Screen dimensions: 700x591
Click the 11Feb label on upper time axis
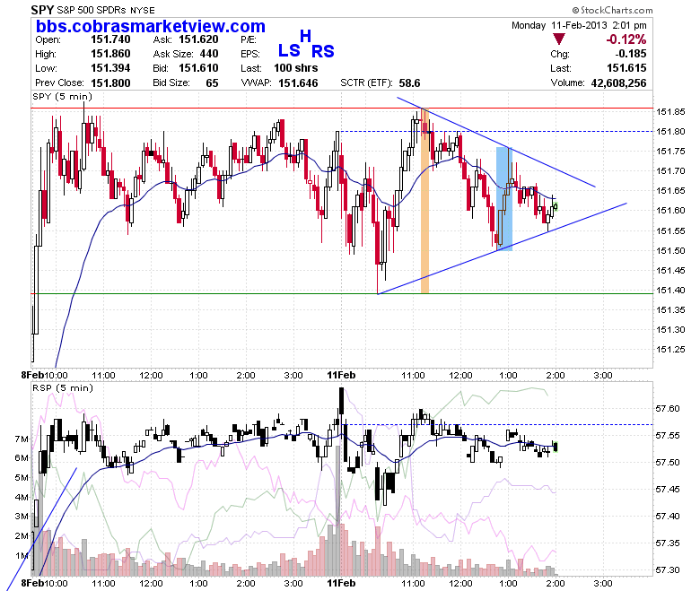(341, 375)
